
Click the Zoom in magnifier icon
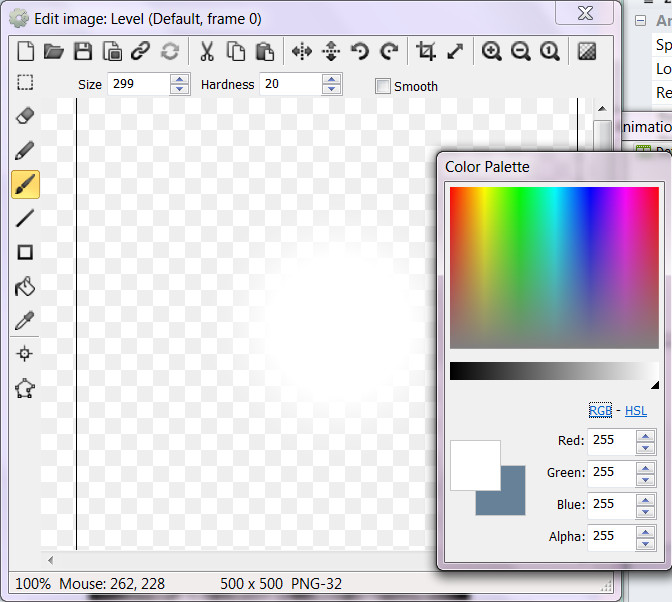coord(491,52)
